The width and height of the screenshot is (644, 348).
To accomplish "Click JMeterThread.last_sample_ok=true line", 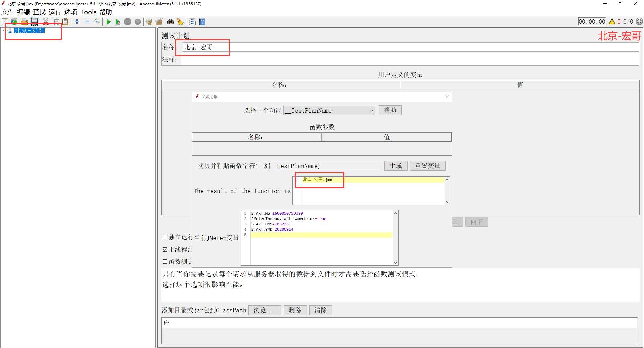I will tap(289, 219).
